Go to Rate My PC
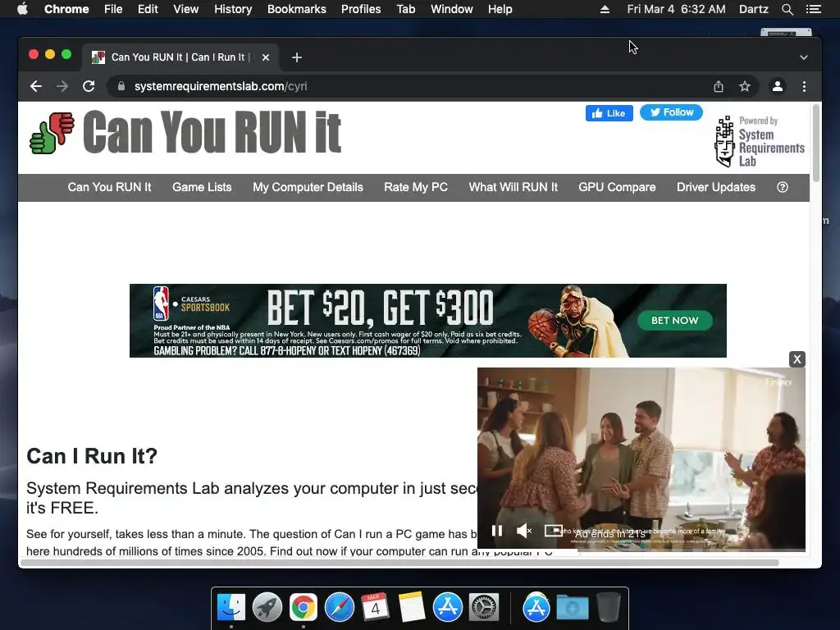 point(416,188)
